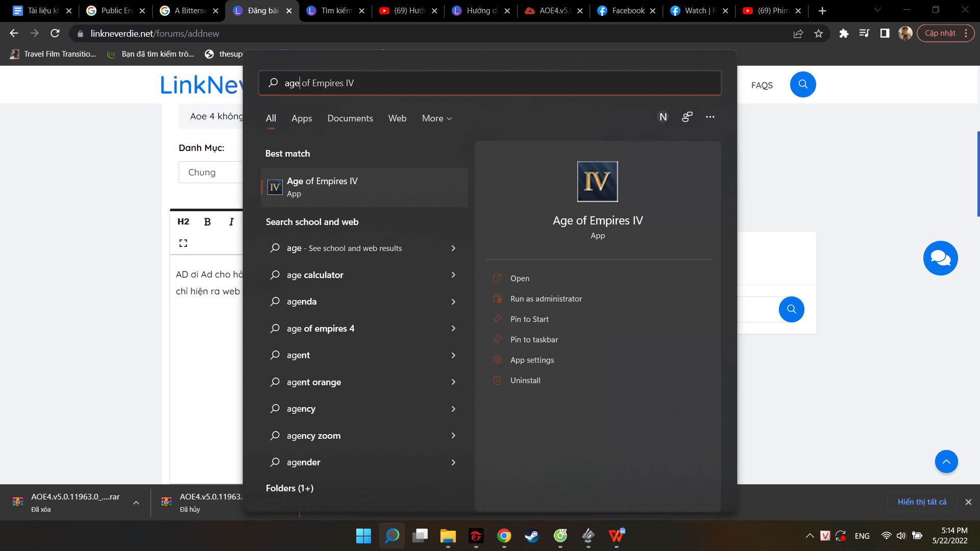The width and height of the screenshot is (980, 551).
Task: Switch to Documents search tab
Action: (x=350, y=118)
